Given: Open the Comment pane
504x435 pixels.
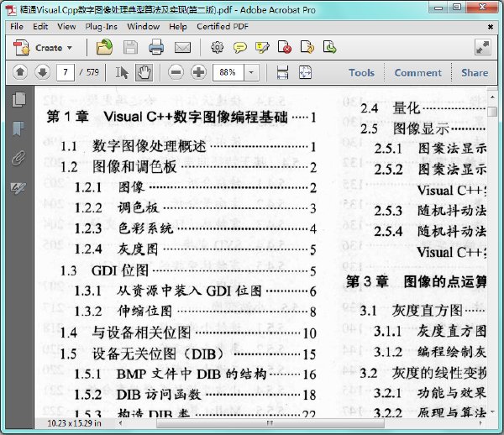Looking at the screenshot, I should [417, 73].
